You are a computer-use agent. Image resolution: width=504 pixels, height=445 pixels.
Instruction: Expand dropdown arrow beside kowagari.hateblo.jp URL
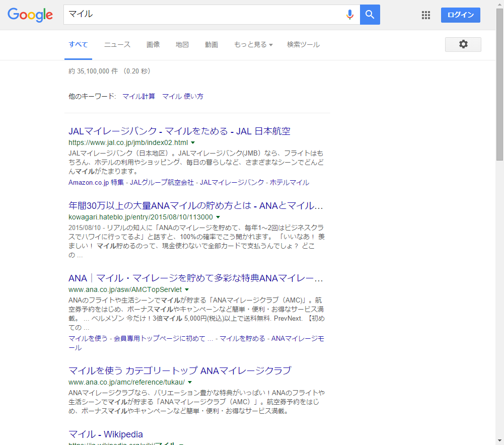pos(218,217)
